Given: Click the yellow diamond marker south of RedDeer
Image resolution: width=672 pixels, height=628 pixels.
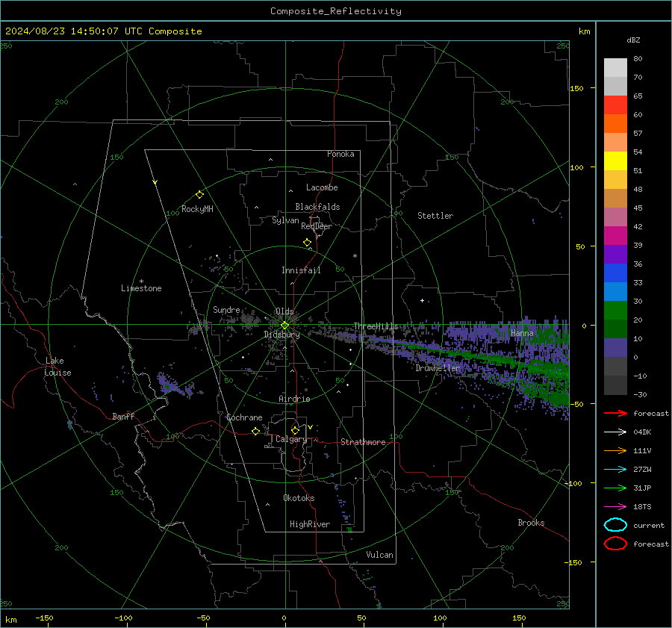Looking at the screenshot, I should (x=307, y=243).
